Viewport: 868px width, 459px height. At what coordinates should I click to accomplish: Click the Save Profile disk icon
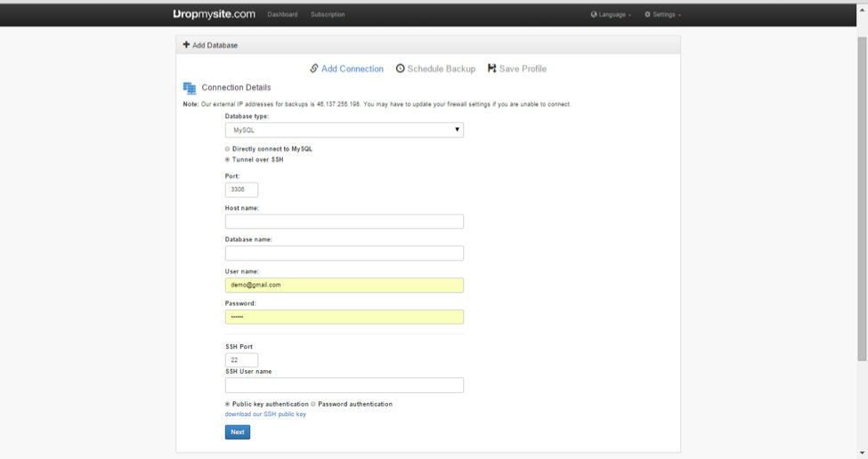[x=492, y=68]
